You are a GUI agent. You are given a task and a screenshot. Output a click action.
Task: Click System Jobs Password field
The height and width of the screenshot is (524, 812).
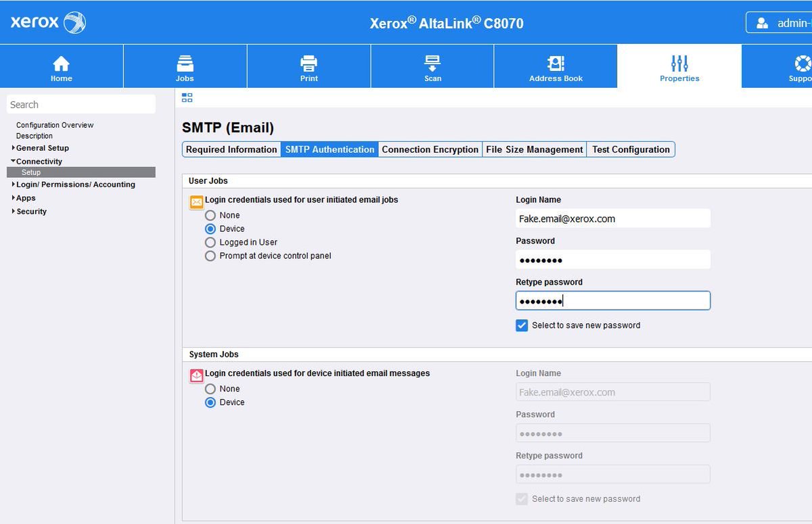613,433
